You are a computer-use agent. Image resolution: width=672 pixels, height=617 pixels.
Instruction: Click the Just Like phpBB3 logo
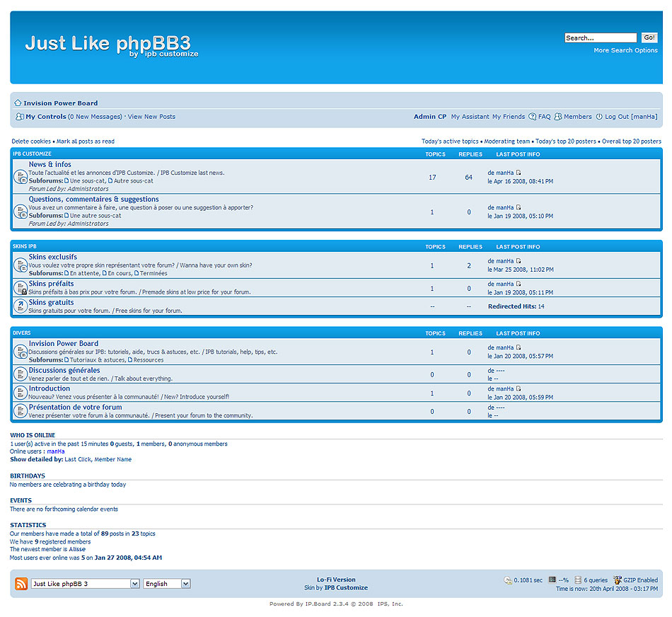[112, 45]
